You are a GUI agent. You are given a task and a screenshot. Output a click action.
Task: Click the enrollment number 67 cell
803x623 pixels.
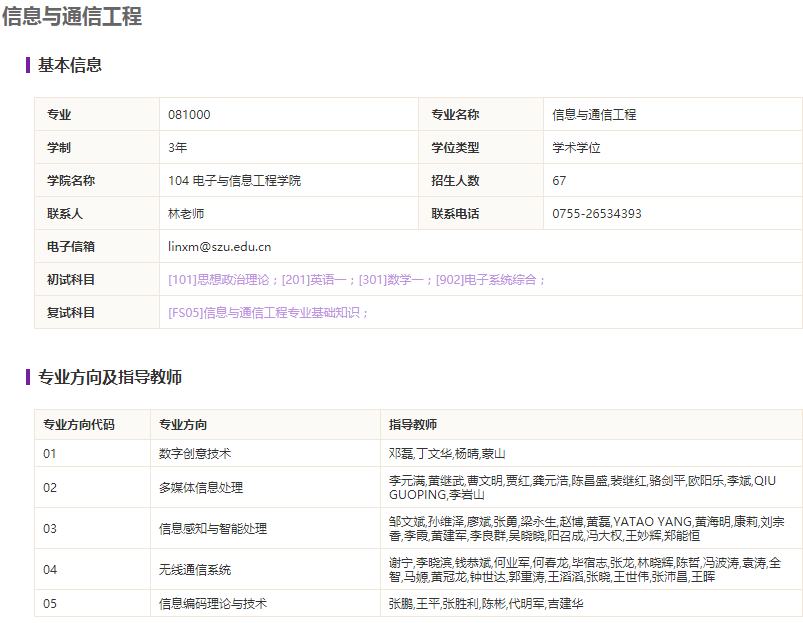click(672, 181)
